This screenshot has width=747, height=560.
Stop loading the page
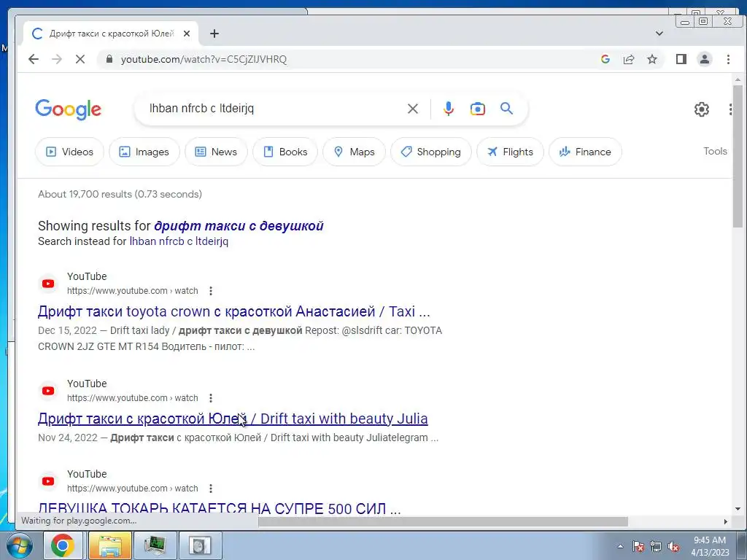pos(80,59)
